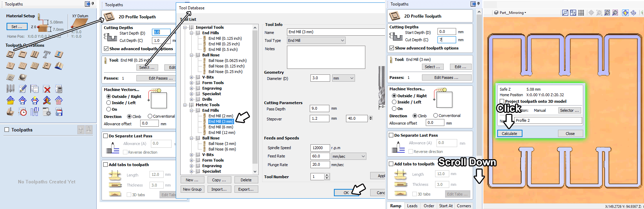Click the pin icon of left Toolpaths panel

point(93,4)
